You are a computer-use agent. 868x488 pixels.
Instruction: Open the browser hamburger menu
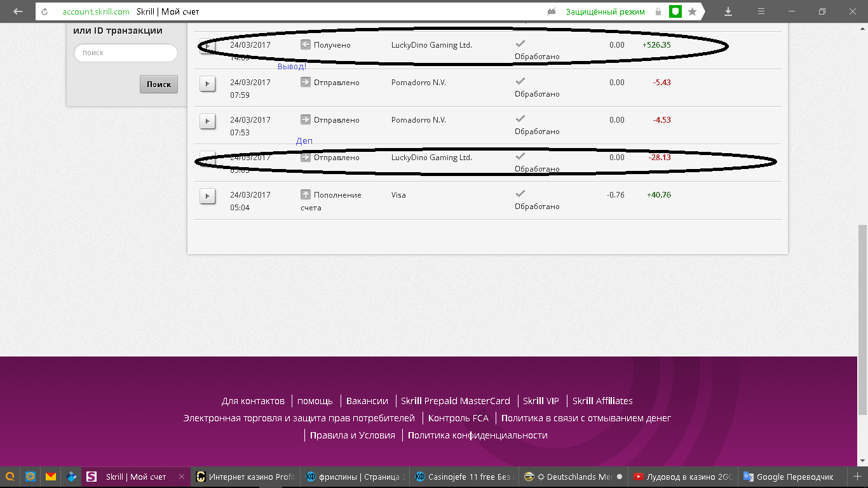[x=761, y=11]
